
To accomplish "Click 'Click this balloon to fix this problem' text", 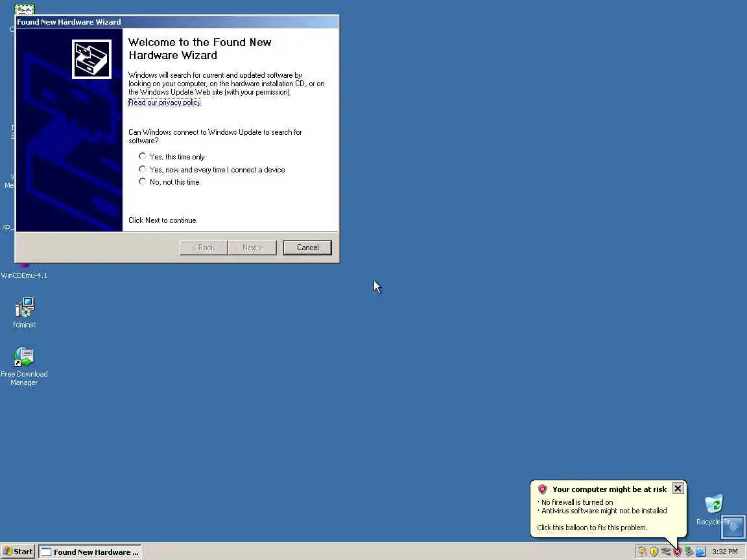I will click(592, 528).
